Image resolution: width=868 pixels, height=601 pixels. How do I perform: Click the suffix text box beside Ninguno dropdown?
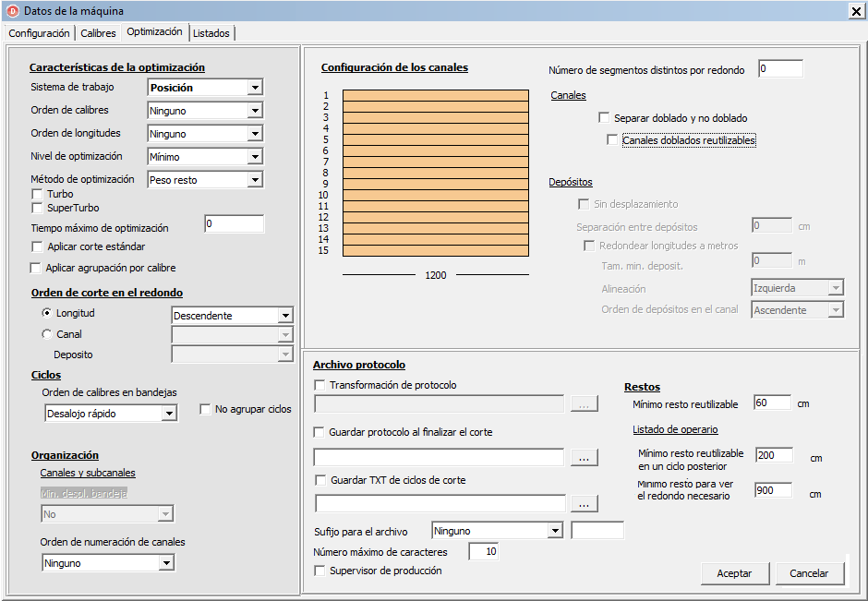pos(597,530)
